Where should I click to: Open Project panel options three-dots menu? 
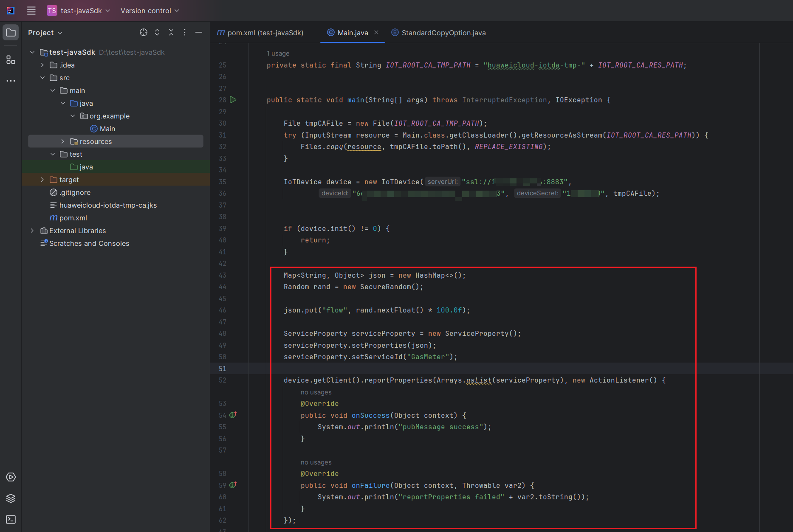pos(185,33)
